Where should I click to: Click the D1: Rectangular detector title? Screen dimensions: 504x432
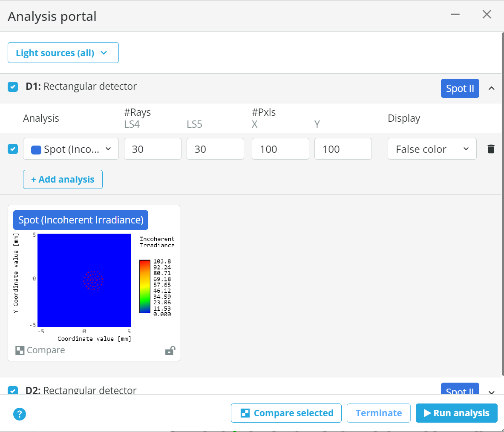(81, 86)
